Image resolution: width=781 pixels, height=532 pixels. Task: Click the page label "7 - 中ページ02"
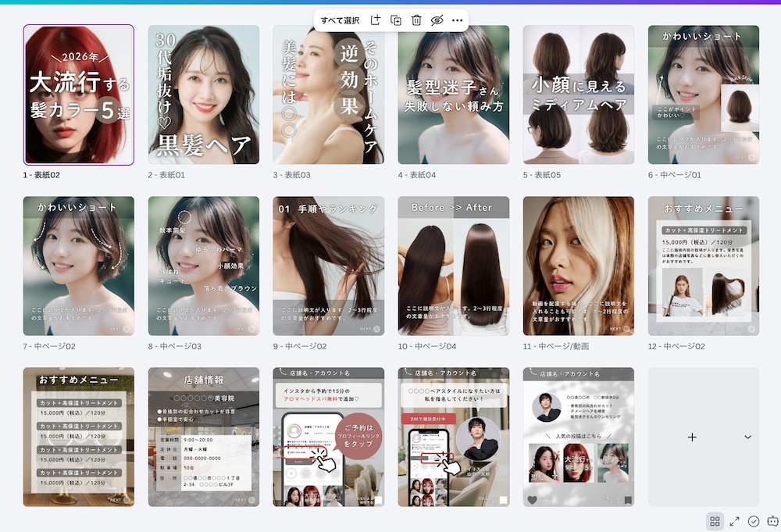pos(49,346)
